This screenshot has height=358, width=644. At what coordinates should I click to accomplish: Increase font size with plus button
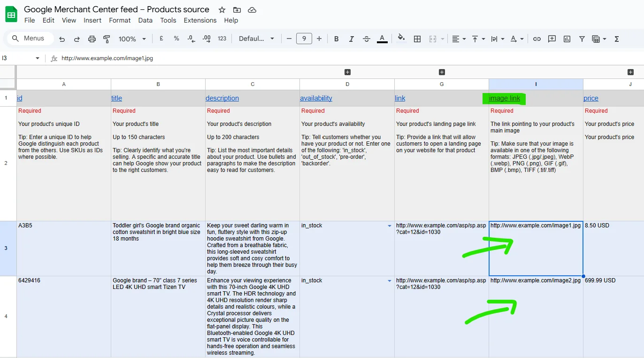[319, 39]
